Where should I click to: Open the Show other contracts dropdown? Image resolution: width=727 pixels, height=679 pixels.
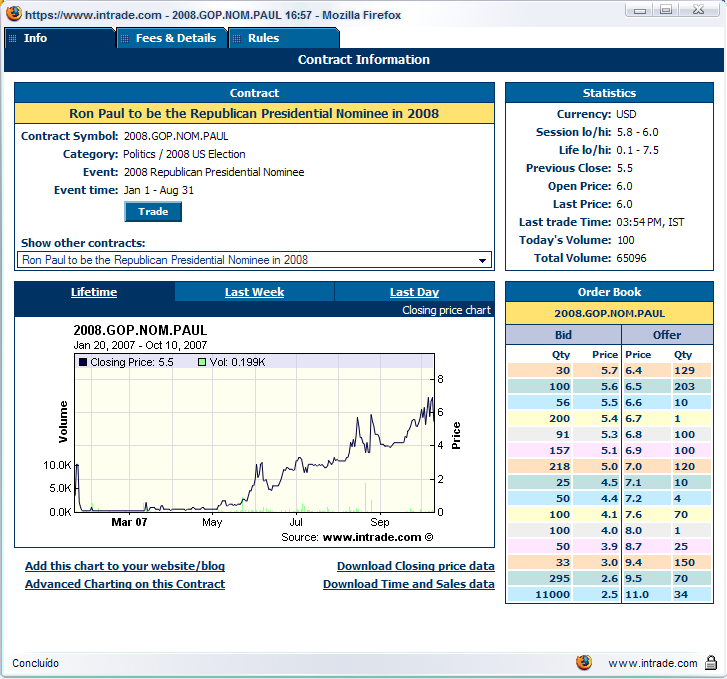(254, 260)
